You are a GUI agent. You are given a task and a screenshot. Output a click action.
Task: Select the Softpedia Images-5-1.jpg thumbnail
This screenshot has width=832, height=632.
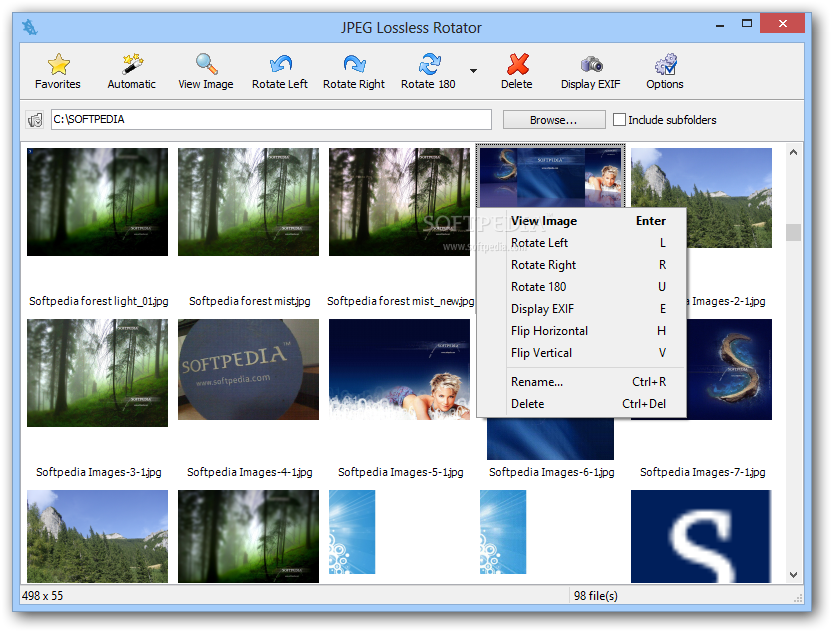[x=399, y=370]
